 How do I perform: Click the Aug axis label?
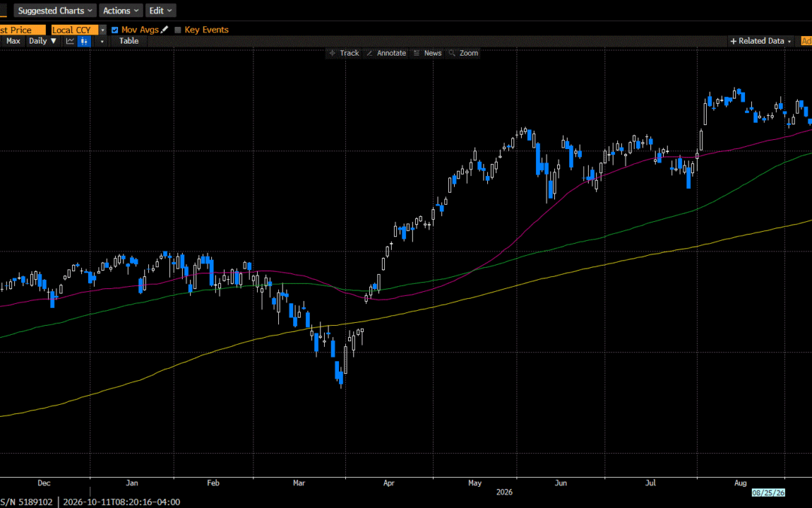click(741, 483)
